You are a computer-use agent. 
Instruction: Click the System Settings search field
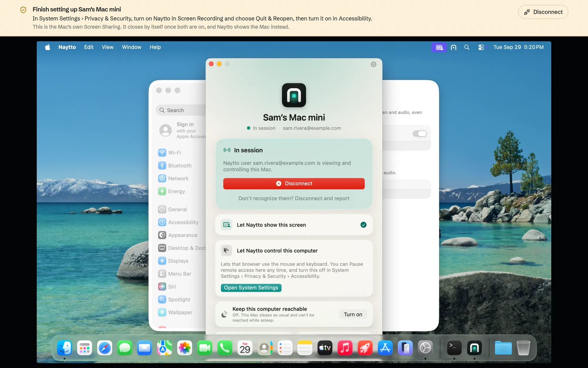point(181,110)
